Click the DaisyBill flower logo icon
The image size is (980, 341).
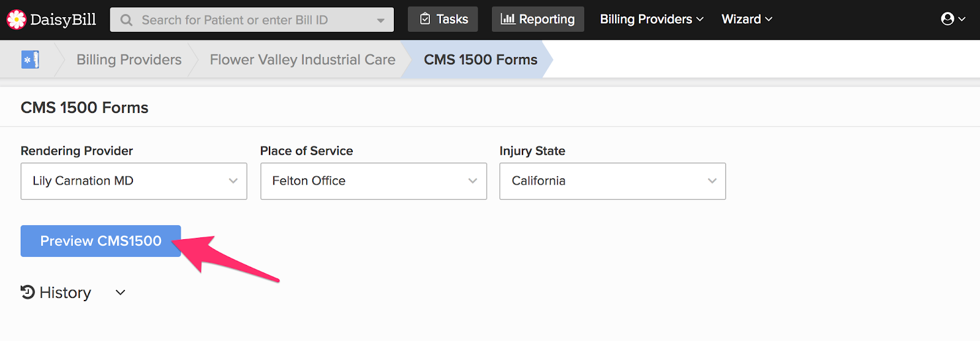tap(17, 20)
